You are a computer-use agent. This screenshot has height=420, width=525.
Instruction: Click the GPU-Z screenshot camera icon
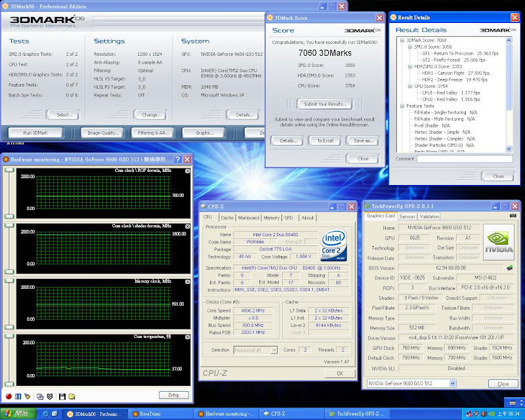tap(513, 216)
